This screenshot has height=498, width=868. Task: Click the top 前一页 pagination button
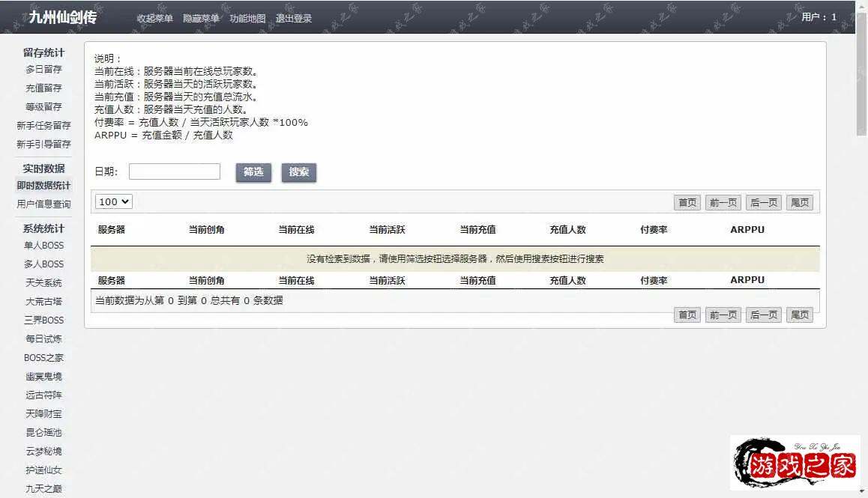click(x=723, y=202)
